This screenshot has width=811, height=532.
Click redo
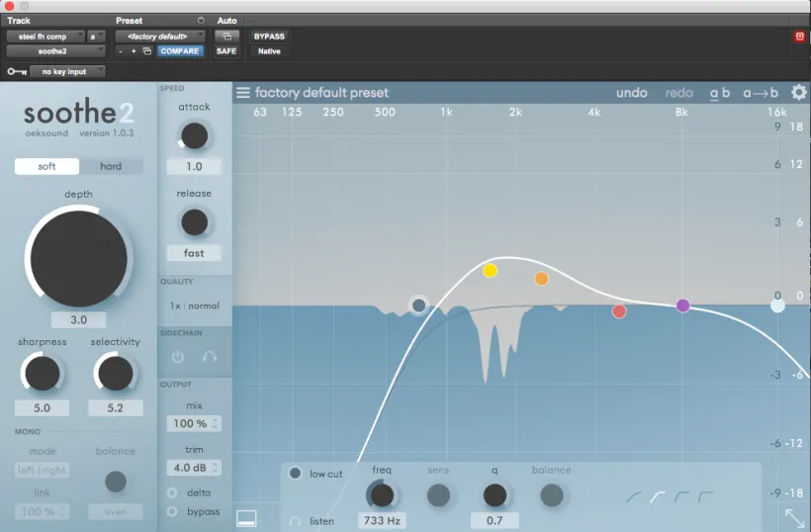coord(679,93)
